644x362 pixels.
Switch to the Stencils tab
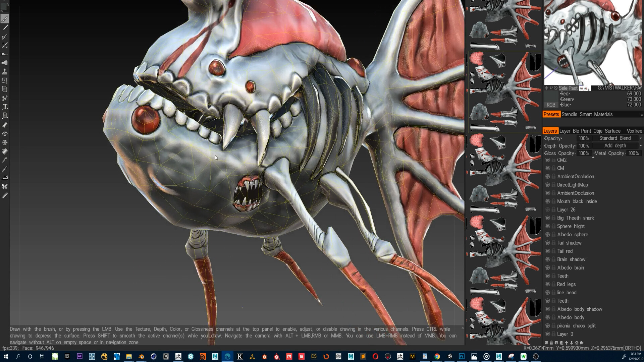tap(569, 114)
